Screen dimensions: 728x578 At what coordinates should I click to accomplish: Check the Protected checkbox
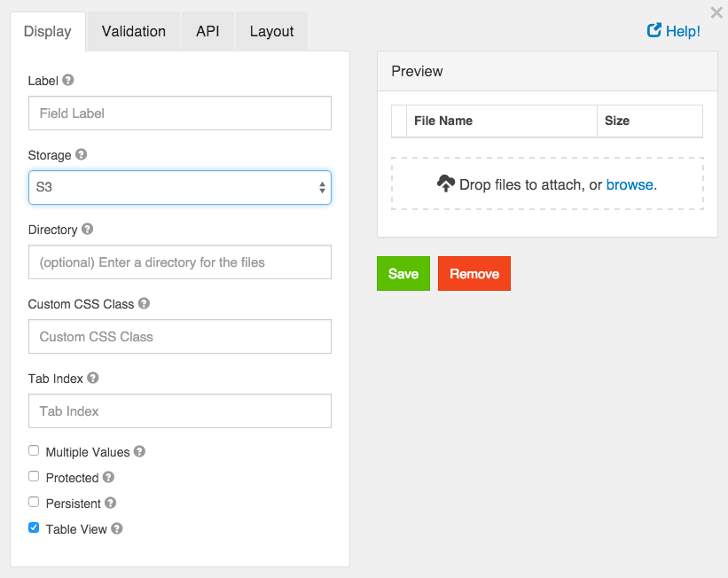point(34,476)
